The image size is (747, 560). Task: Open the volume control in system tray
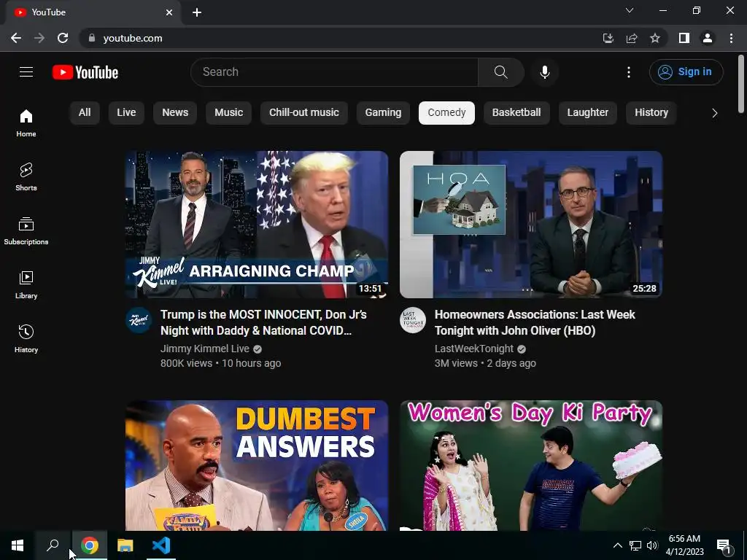pyautogui.click(x=652, y=545)
